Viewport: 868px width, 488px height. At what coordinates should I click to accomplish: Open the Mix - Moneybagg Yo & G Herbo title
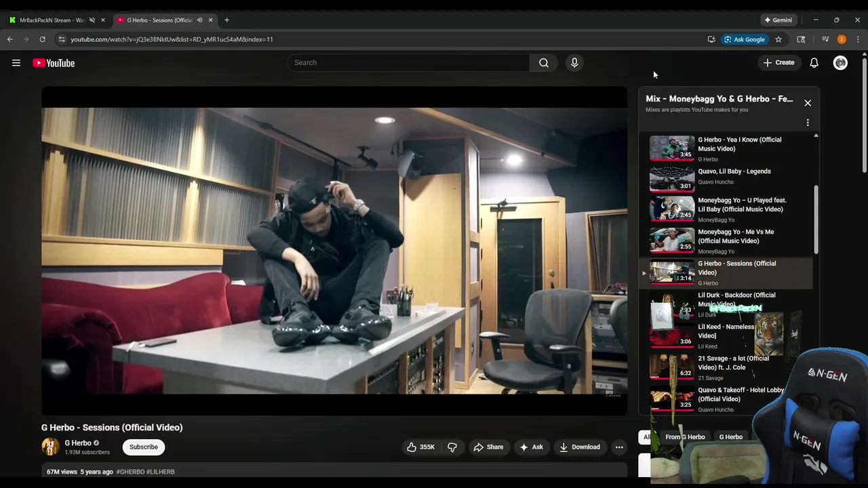point(719,99)
